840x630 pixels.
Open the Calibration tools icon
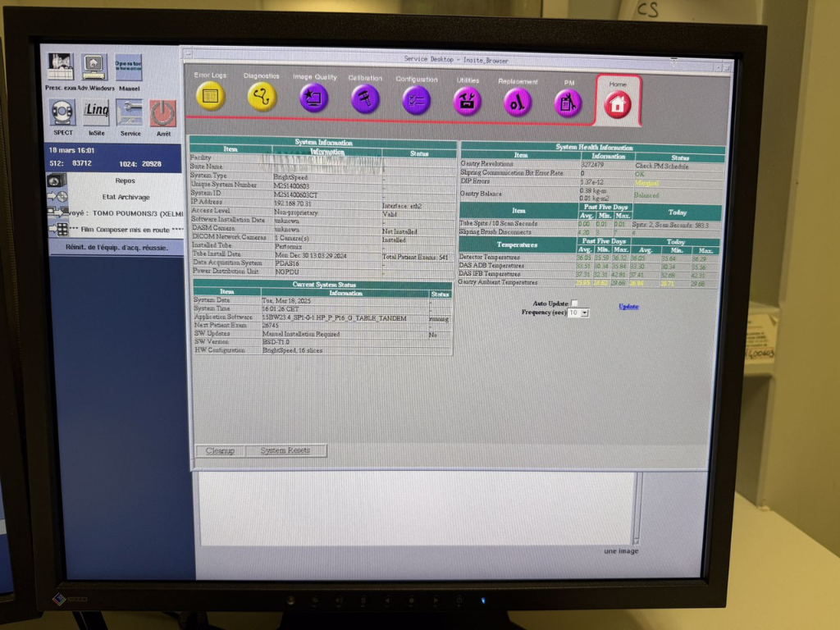pos(365,98)
